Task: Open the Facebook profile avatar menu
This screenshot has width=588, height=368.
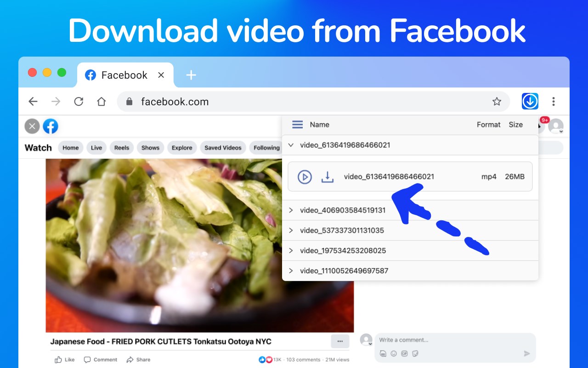Action: [556, 126]
